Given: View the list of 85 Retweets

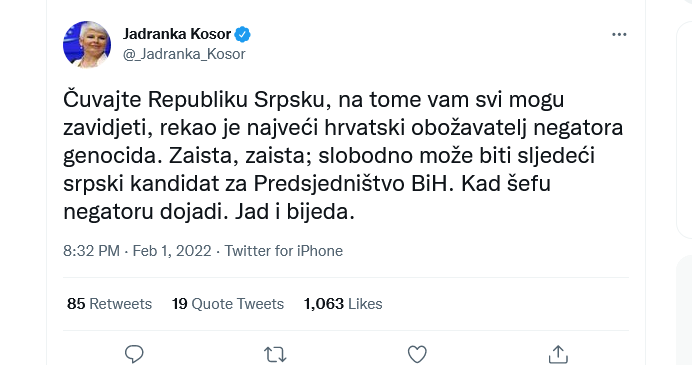Looking at the screenshot, I should click(x=109, y=304).
